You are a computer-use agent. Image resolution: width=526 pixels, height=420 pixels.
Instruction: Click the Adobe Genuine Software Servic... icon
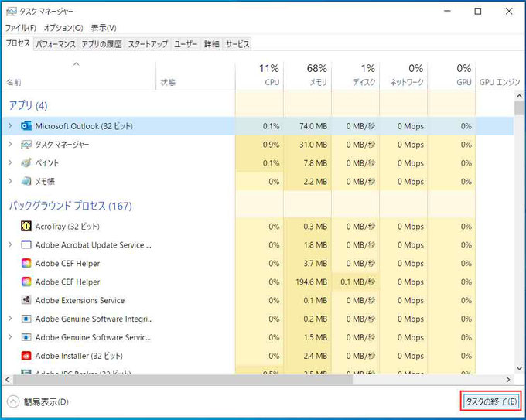click(x=26, y=336)
